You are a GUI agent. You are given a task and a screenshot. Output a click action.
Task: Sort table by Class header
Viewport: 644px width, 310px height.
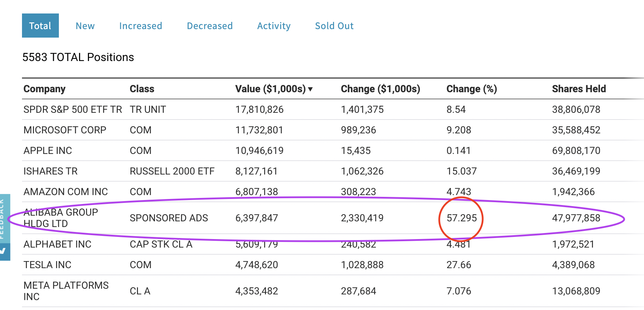[142, 89]
